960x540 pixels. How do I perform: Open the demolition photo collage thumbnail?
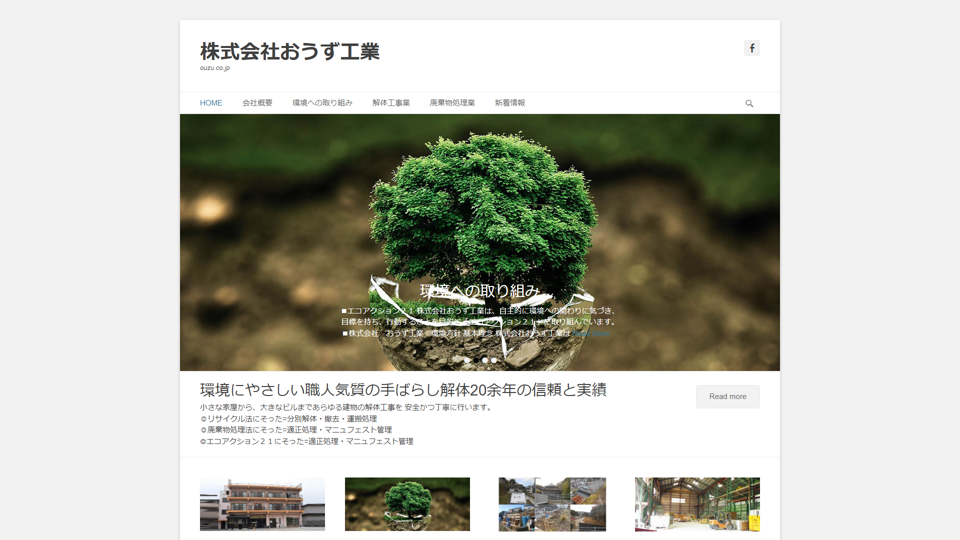click(552, 504)
